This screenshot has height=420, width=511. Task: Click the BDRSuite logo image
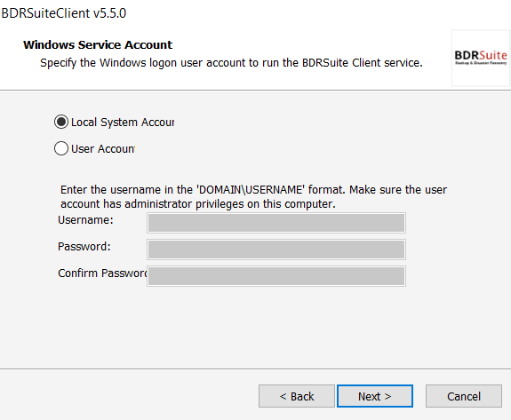click(x=481, y=59)
